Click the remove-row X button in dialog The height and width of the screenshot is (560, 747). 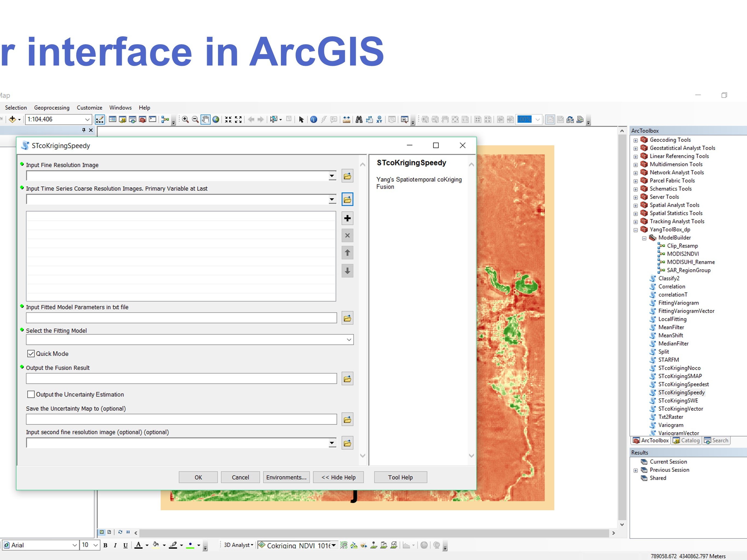347,236
